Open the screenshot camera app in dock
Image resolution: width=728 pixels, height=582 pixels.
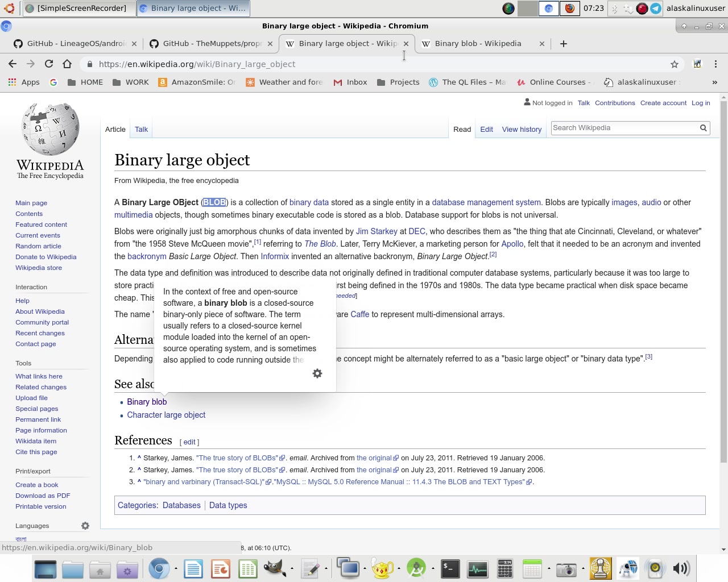tap(566, 569)
